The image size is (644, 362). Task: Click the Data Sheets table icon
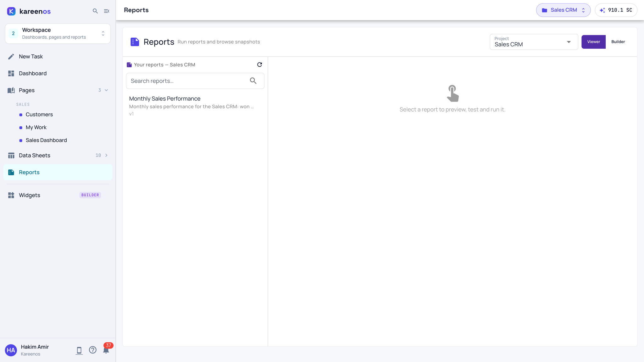(x=11, y=156)
